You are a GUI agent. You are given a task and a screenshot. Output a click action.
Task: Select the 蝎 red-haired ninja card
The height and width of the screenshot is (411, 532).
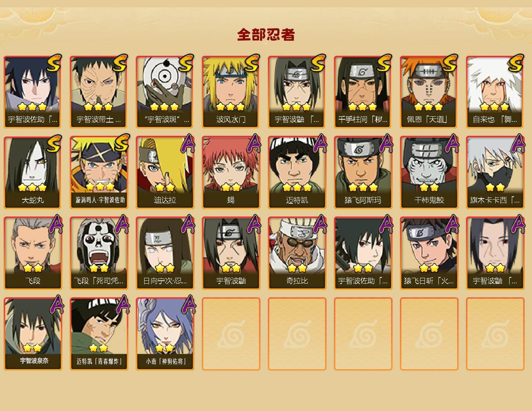pos(231,172)
